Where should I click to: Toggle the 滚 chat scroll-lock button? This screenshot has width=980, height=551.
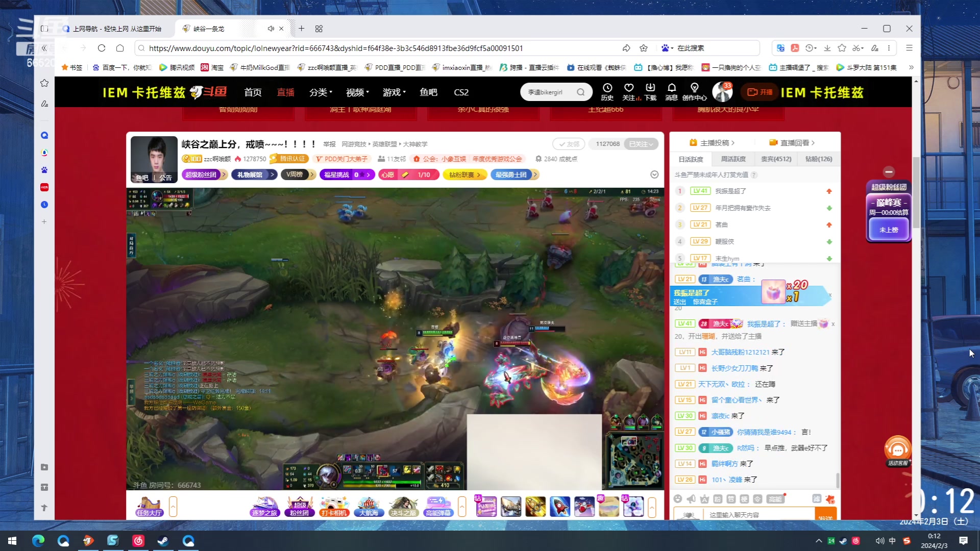(817, 499)
